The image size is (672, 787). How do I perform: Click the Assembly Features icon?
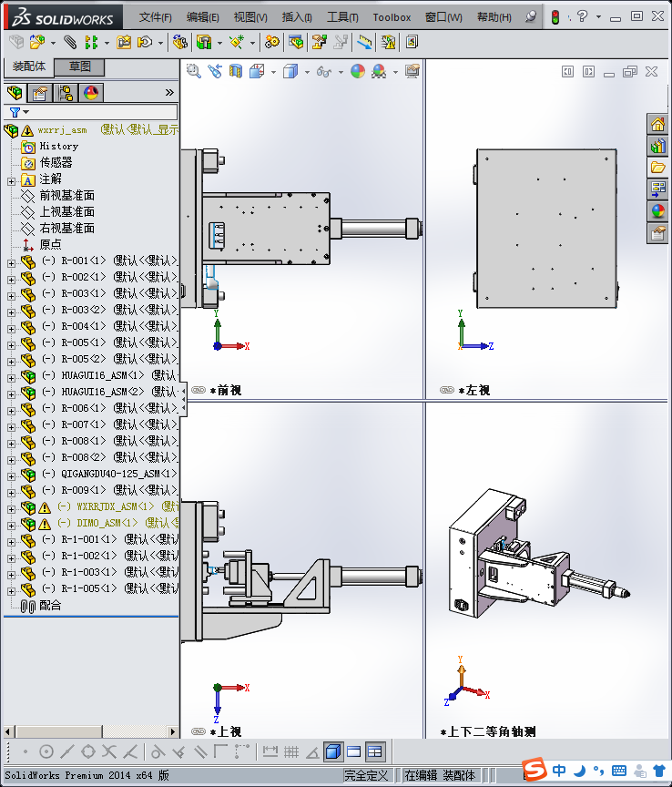click(x=204, y=42)
